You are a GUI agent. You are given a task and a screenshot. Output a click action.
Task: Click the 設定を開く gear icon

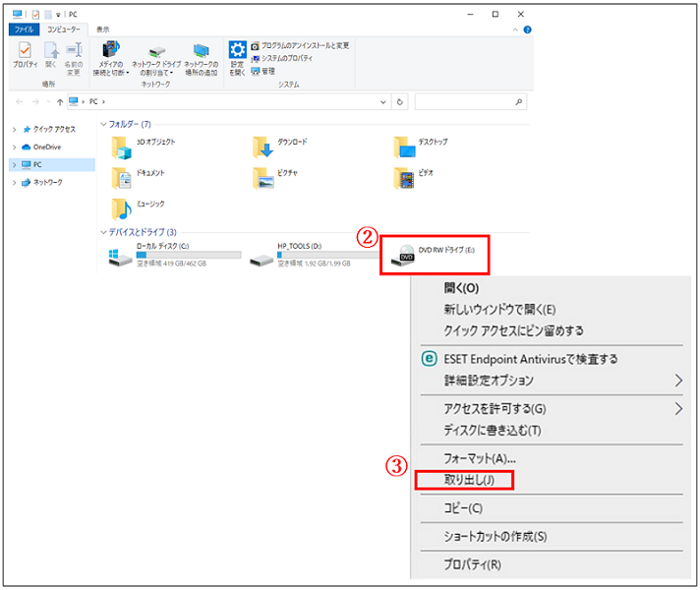click(237, 52)
